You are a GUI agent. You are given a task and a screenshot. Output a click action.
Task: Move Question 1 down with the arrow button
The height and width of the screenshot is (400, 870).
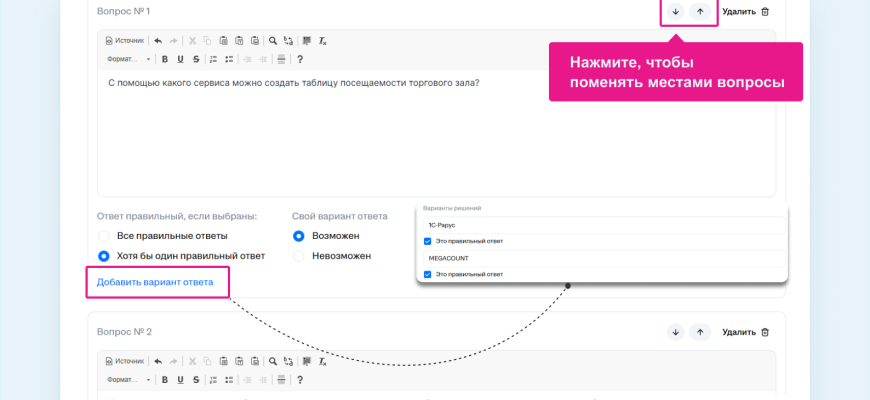[x=675, y=12]
